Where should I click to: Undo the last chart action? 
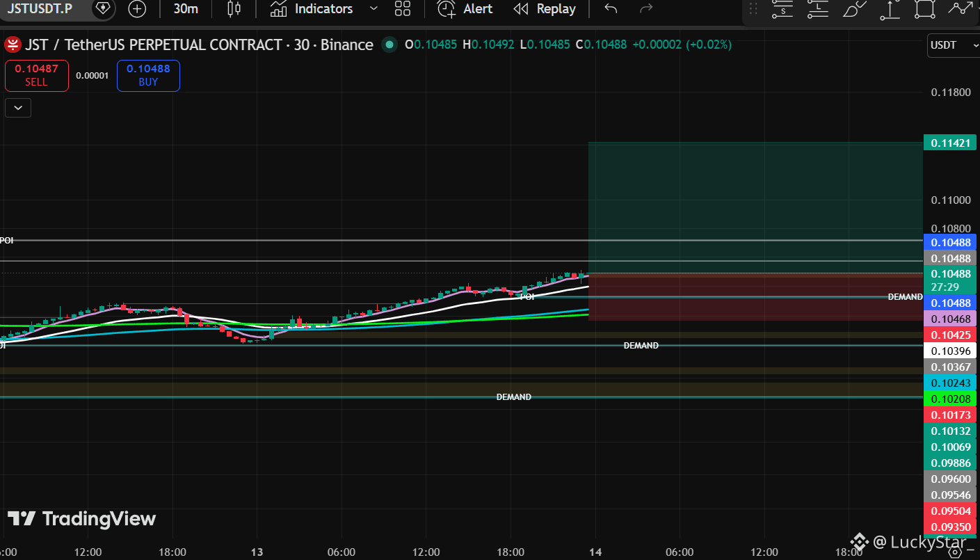pyautogui.click(x=611, y=9)
